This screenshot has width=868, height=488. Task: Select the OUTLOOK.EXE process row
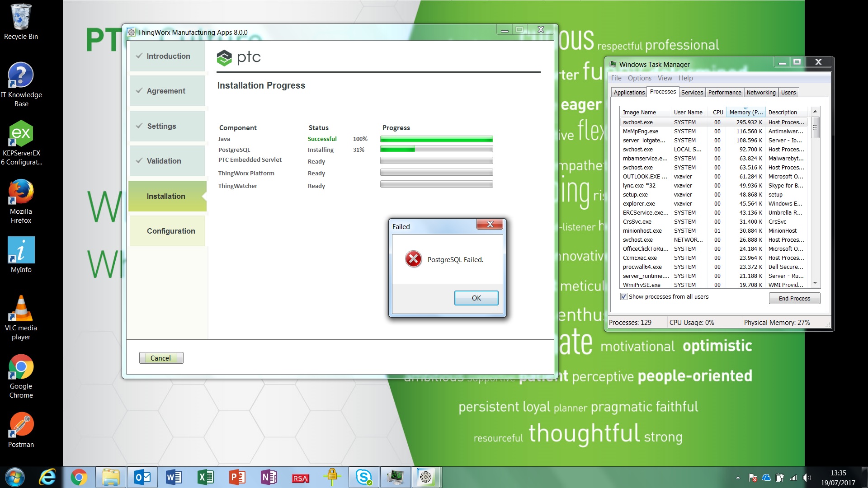tap(713, 177)
